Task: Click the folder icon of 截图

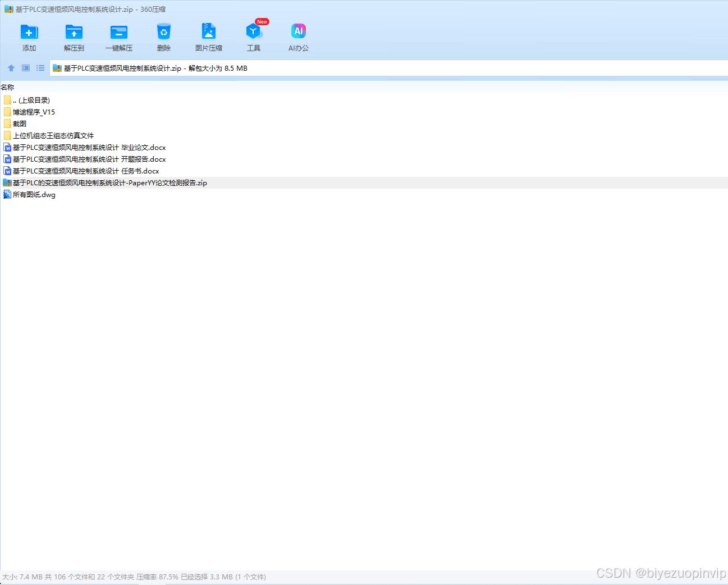Action: click(7, 124)
